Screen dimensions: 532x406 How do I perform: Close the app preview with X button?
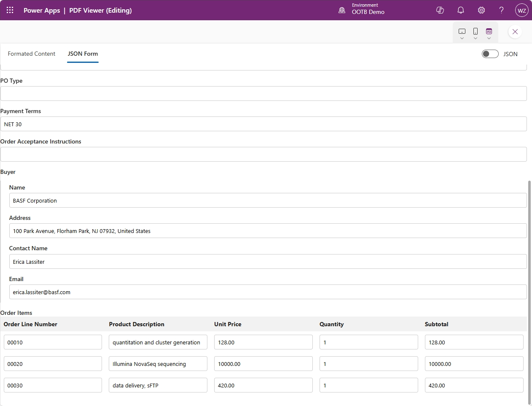515,32
